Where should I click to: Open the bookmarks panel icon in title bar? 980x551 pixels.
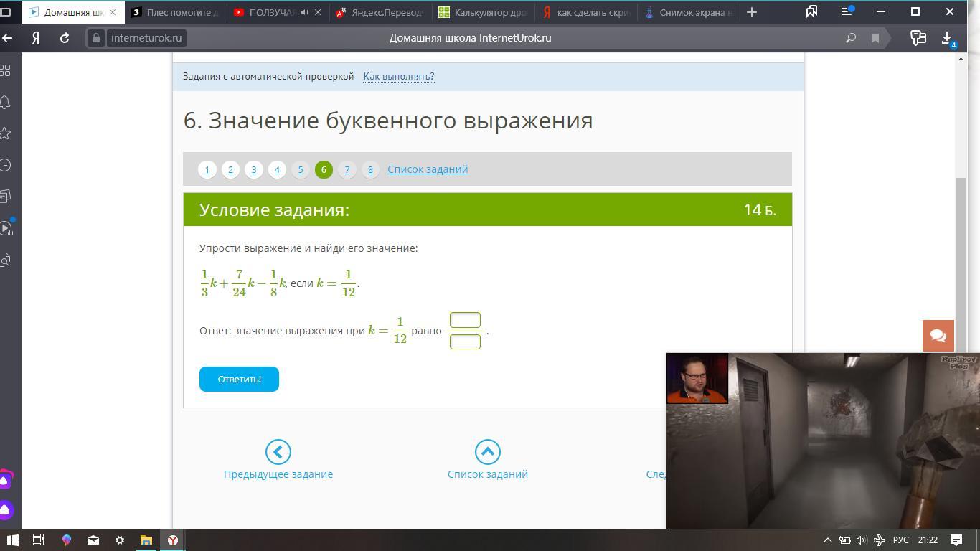811,11
